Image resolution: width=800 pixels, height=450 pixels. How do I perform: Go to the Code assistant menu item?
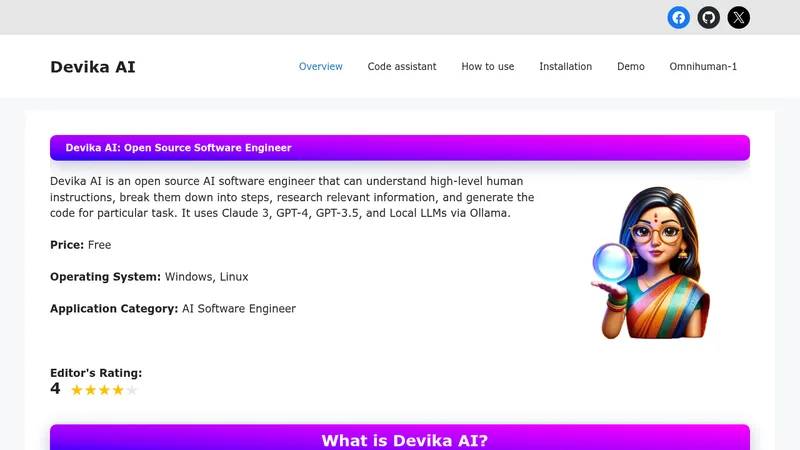tap(402, 66)
